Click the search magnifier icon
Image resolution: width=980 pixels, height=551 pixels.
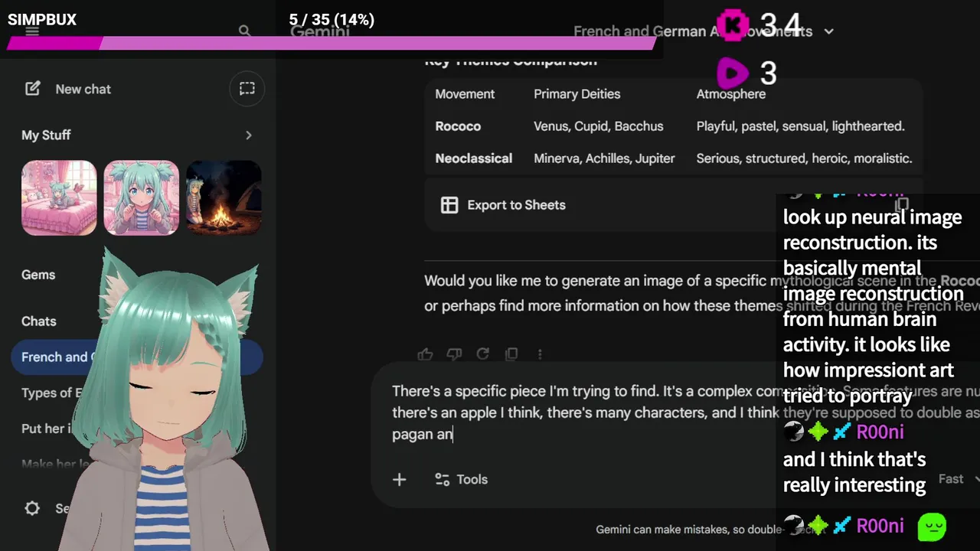(x=244, y=31)
